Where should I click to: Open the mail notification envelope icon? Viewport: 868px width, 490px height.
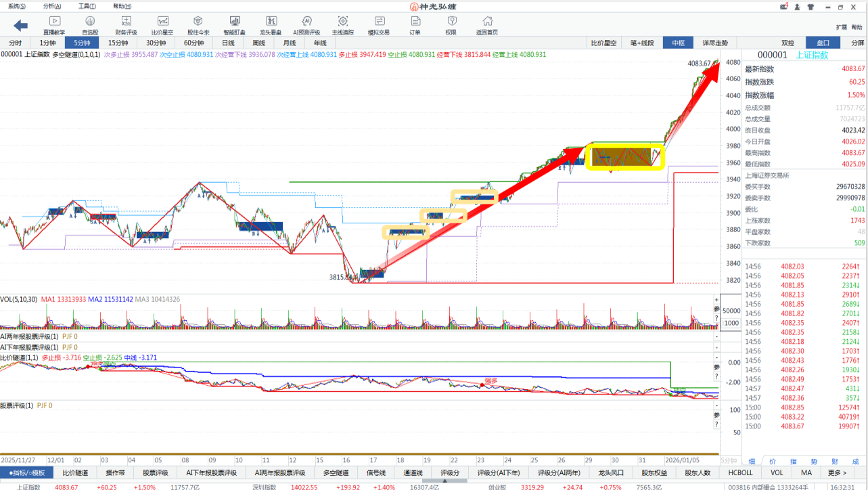click(x=784, y=7)
